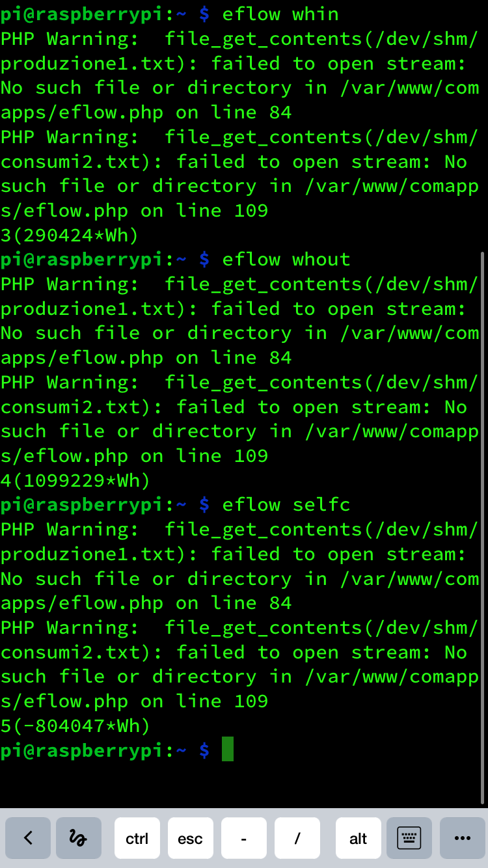Click empty terminal area below the last prompt
This screenshot has height=868, width=488.
pyautogui.click(x=241, y=784)
